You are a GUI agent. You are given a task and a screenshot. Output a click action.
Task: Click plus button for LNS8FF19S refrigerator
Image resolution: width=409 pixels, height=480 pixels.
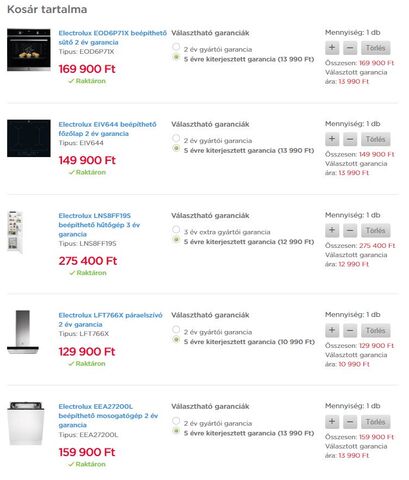332,230
